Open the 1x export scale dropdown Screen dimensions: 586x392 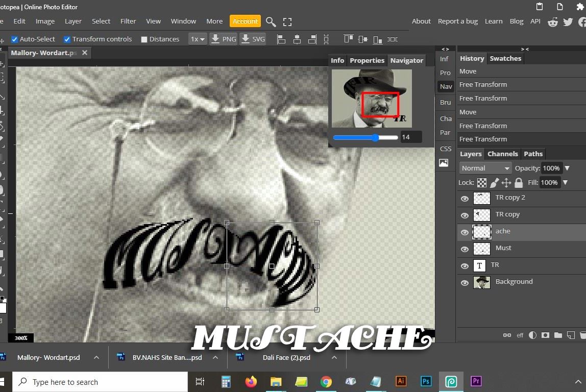point(197,39)
